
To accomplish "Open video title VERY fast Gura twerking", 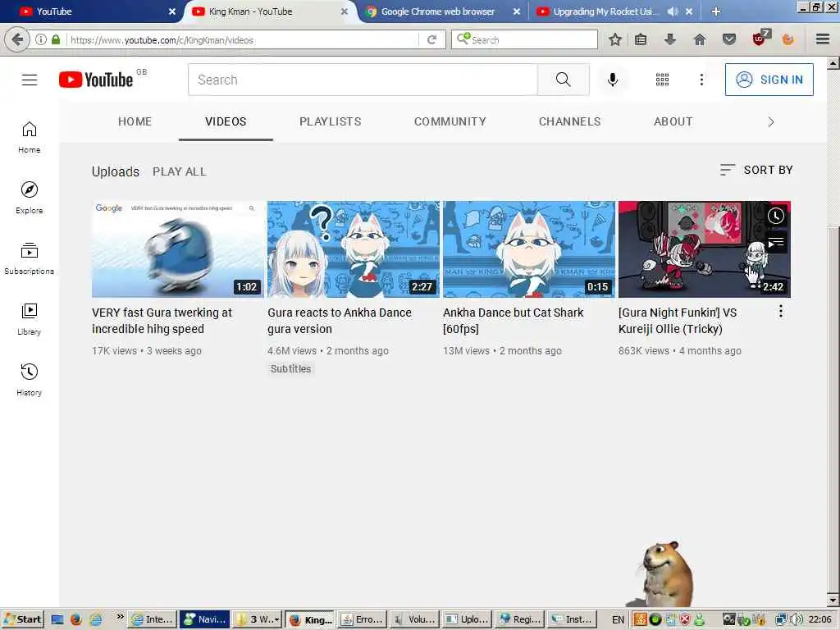I will (x=162, y=321).
